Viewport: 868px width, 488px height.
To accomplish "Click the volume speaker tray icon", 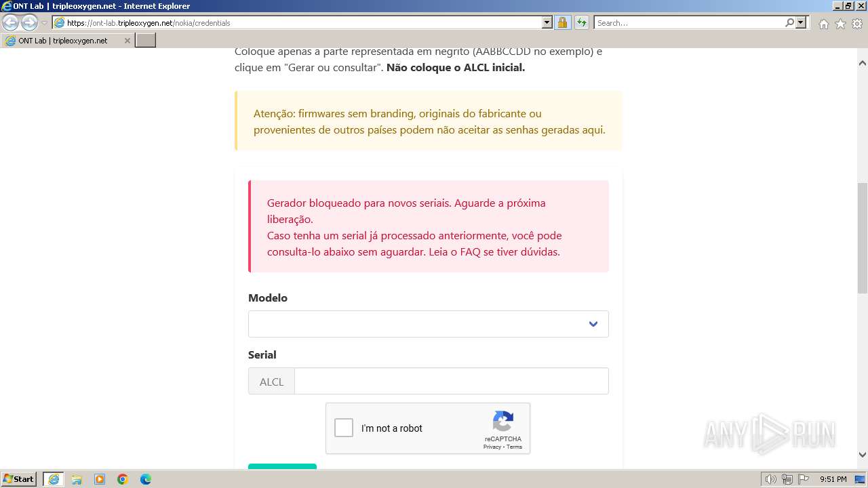I will click(771, 479).
